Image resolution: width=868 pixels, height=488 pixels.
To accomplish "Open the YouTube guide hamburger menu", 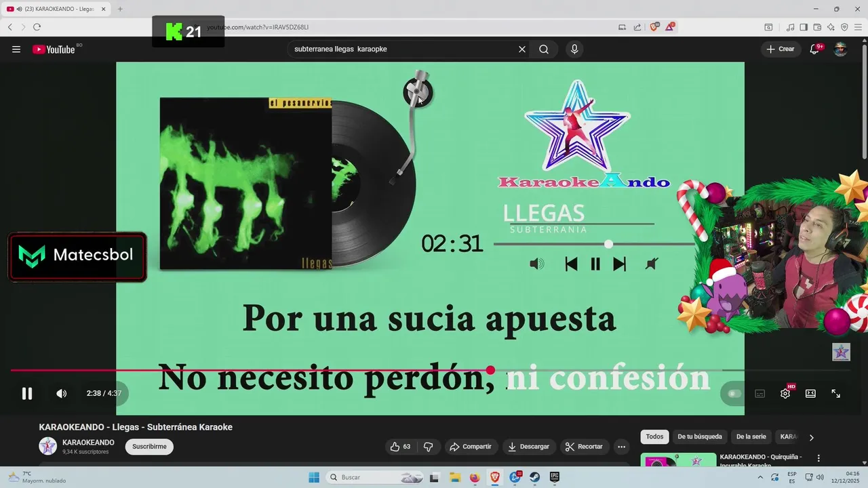I will pyautogui.click(x=16, y=49).
